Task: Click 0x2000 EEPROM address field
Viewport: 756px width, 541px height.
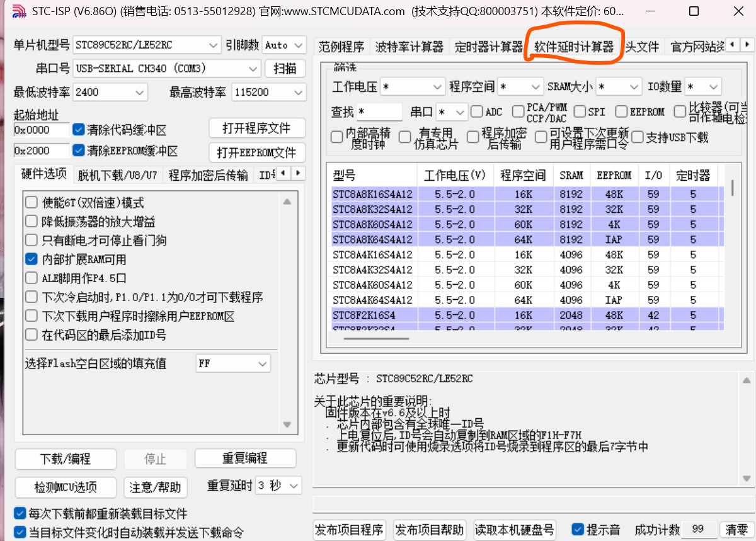Action: point(42,151)
